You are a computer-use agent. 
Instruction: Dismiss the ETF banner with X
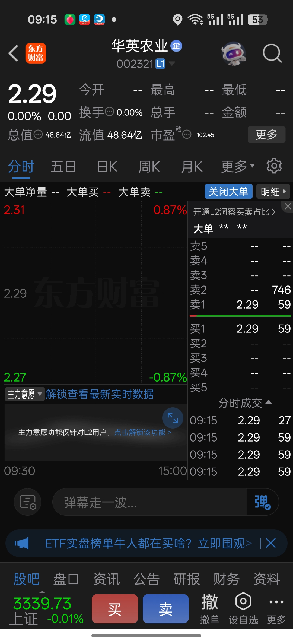(271, 543)
